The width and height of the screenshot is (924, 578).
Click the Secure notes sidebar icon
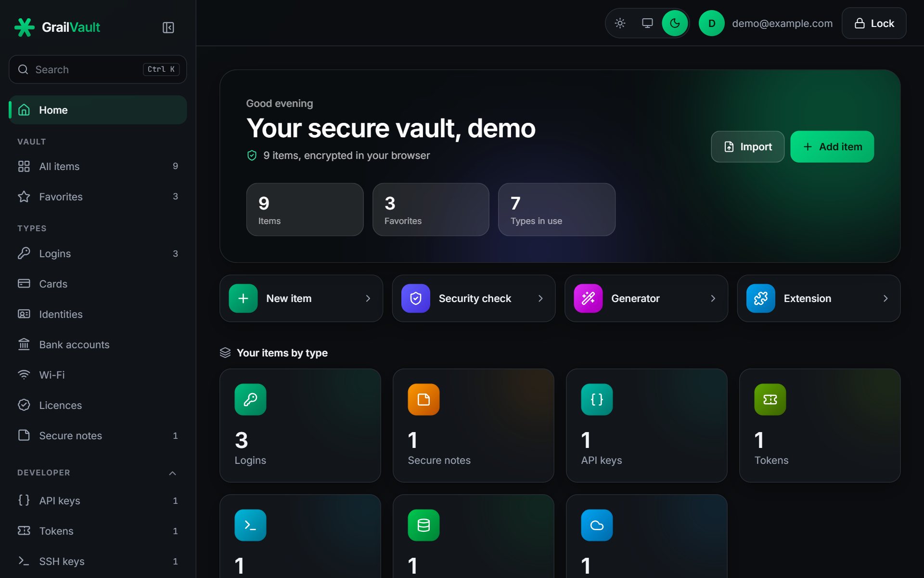[24, 435]
